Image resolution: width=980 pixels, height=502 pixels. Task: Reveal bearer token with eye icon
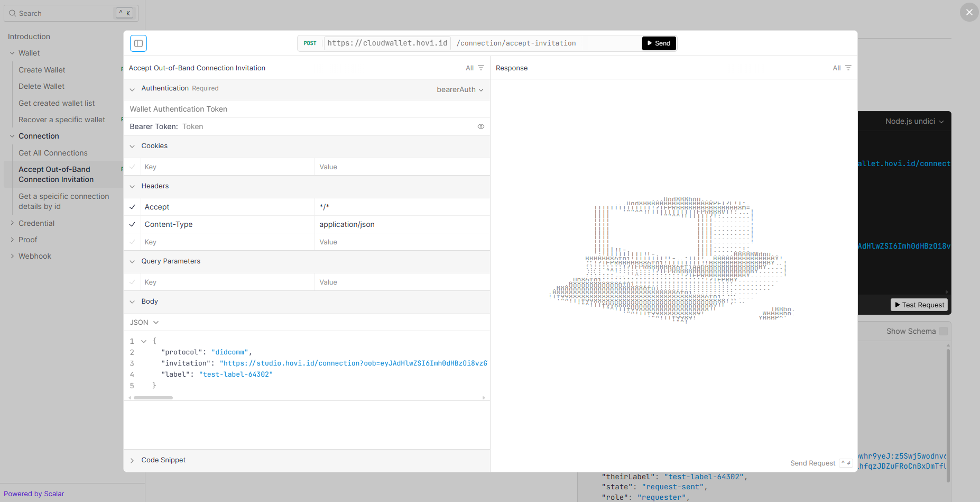(x=480, y=126)
